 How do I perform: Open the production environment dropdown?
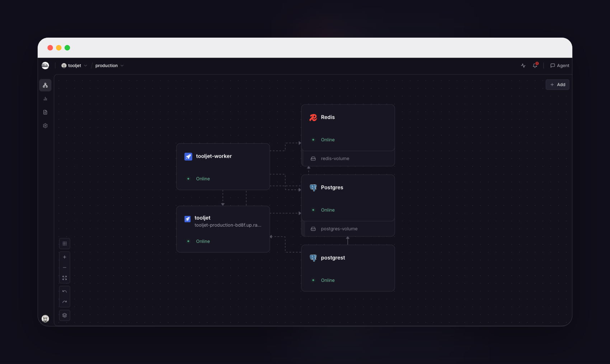(109, 66)
